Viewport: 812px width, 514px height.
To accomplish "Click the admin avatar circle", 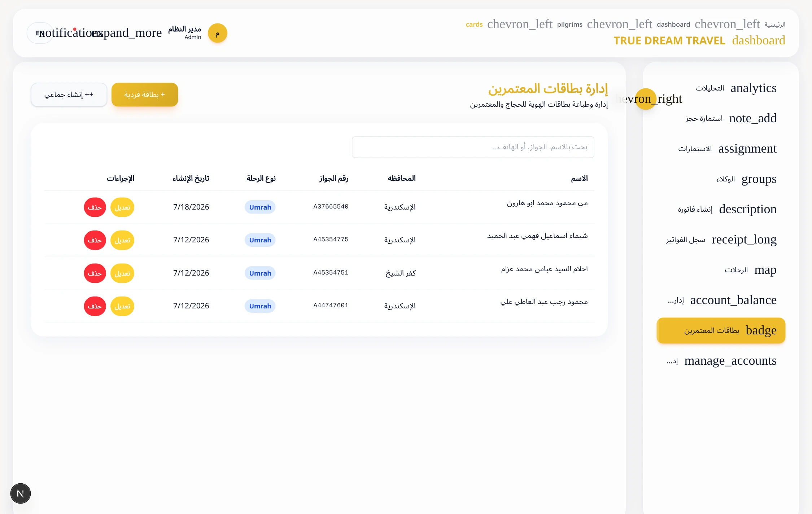I will coord(218,33).
